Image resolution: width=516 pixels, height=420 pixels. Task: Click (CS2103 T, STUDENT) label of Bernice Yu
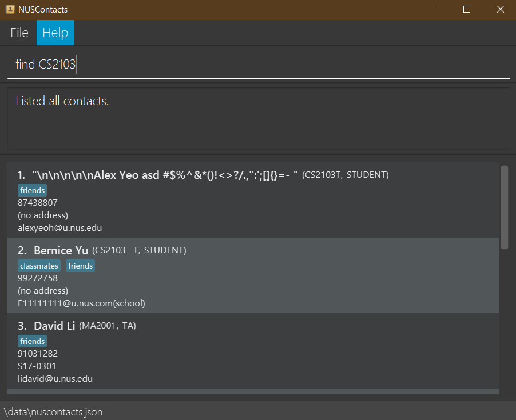[x=139, y=250]
